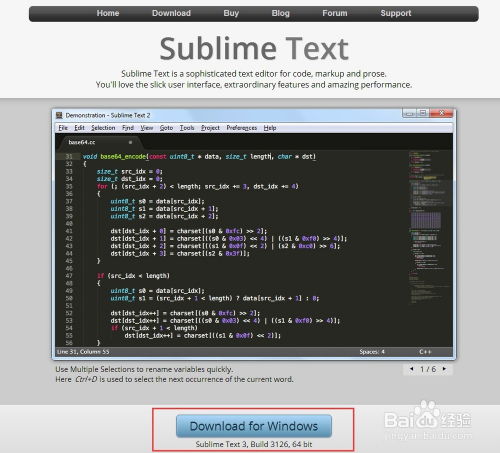Open the Find menu

coord(128,128)
